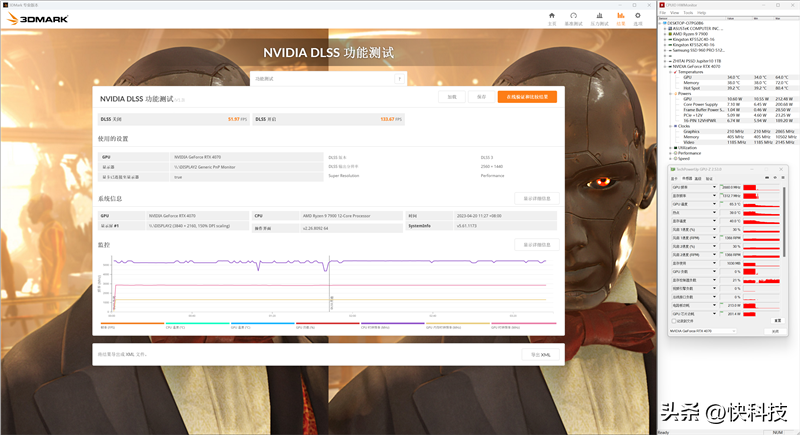Open the GPU-Z graphics card selection dropdown
This screenshot has height=435, width=800.
coord(702,331)
